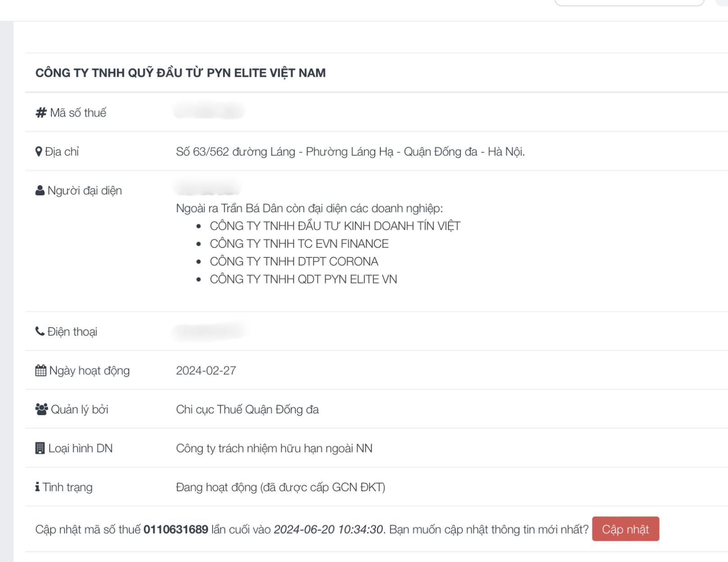728x562 pixels.
Task: Click the hash icon beside Mã số thuế
Action: tap(41, 113)
